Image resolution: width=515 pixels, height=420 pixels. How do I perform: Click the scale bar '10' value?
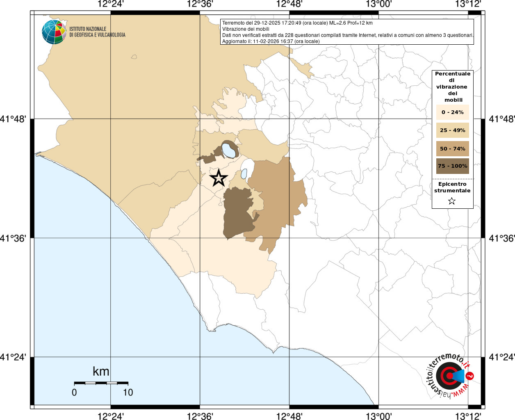coord(128,393)
